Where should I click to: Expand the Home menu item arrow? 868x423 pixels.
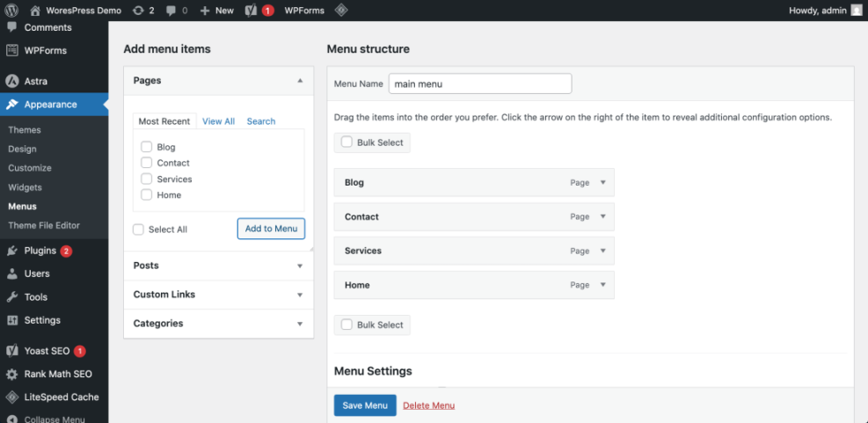click(603, 285)
